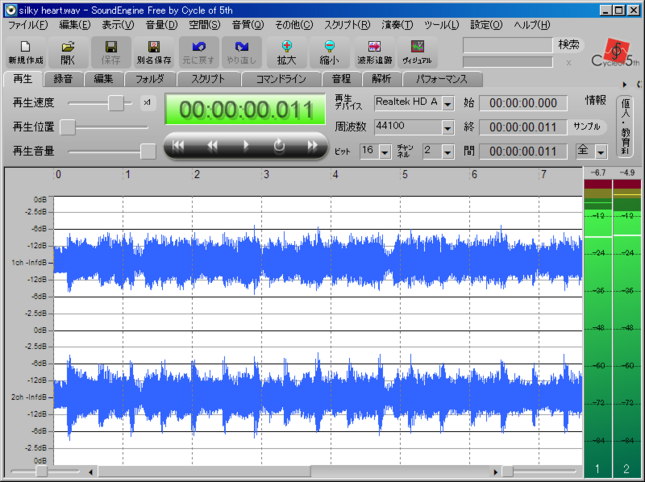
Task: Click the search input field beside 検索
Action: 508,45
